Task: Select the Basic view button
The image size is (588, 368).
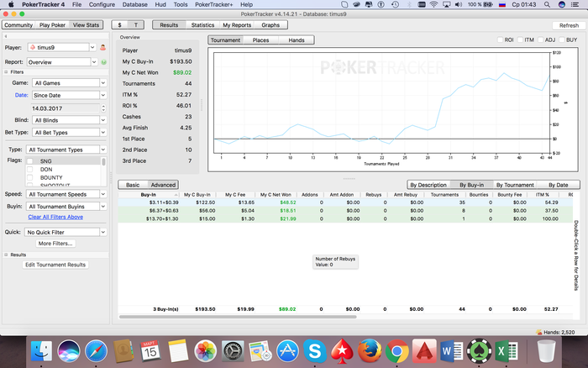Action: (133, 185)
